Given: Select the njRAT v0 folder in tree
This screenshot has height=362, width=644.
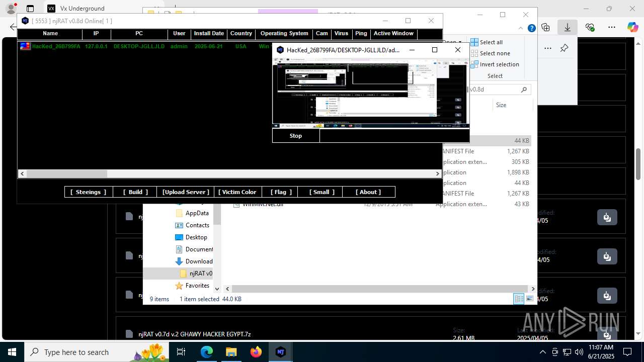Looking at the screenshot, I should [196, 274].
